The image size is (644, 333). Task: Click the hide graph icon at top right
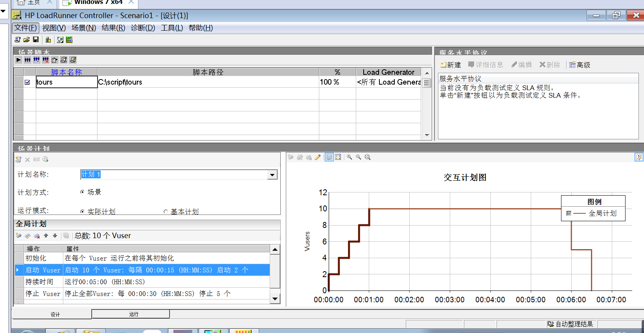[x=639, y=157]
